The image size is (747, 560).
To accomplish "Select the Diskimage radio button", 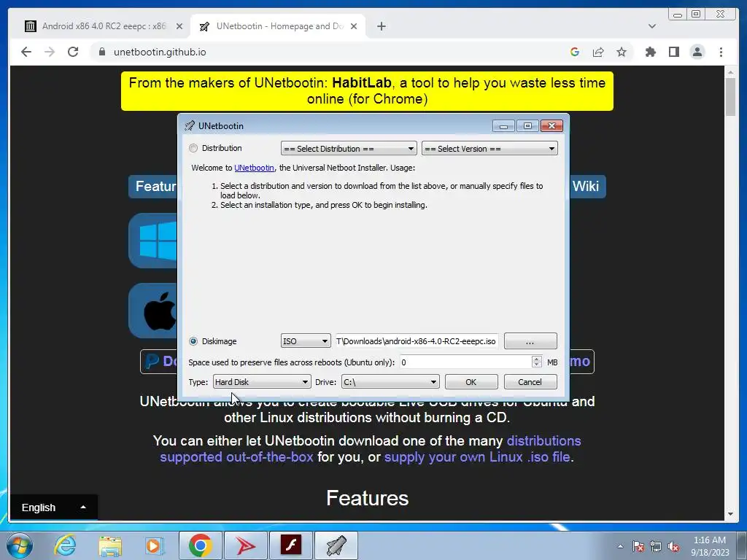I will pyautogui.click(x=193, y=341).
